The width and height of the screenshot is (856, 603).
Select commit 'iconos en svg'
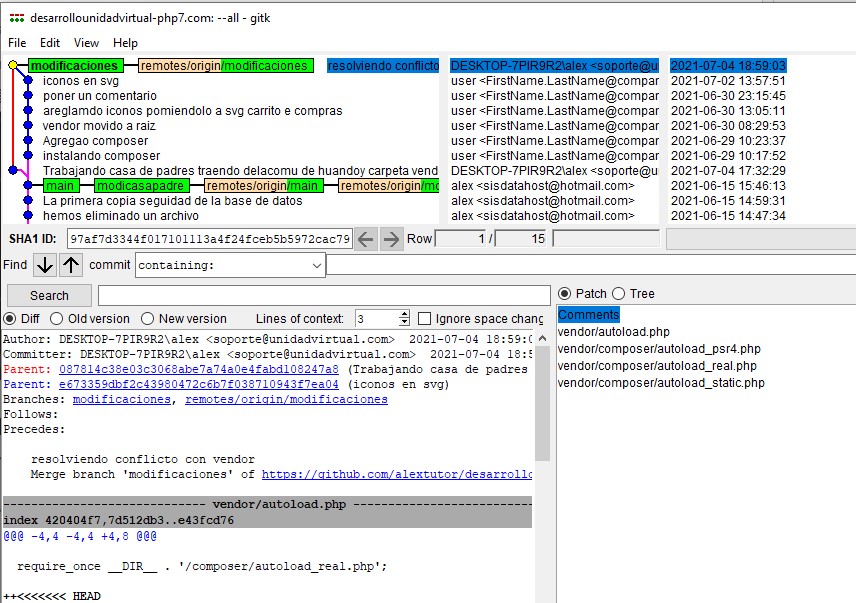pyautogui.click(x=81, y=81)
